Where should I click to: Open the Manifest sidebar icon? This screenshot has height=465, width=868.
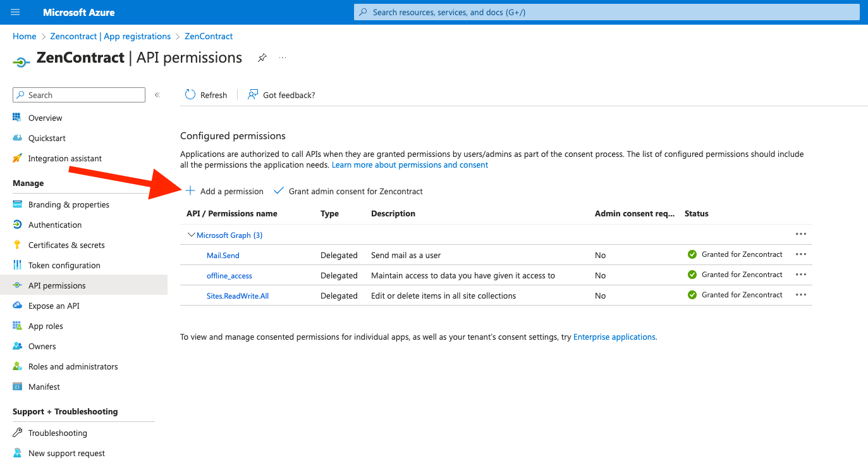pos(17,387)
